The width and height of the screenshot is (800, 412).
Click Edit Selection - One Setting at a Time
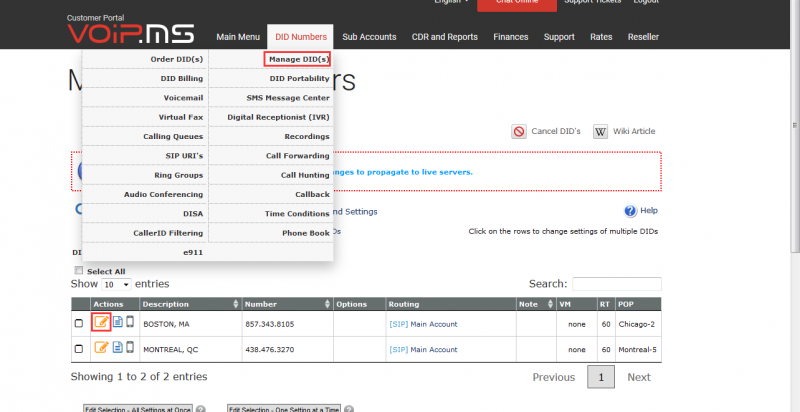[x=284, y=409]
